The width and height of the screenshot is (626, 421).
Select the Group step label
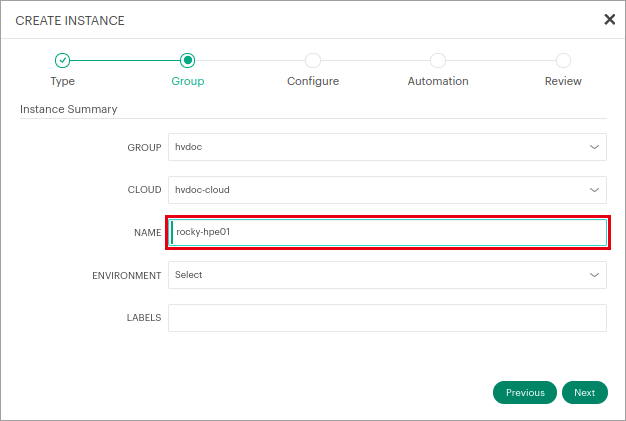click(x=188, y=81)
